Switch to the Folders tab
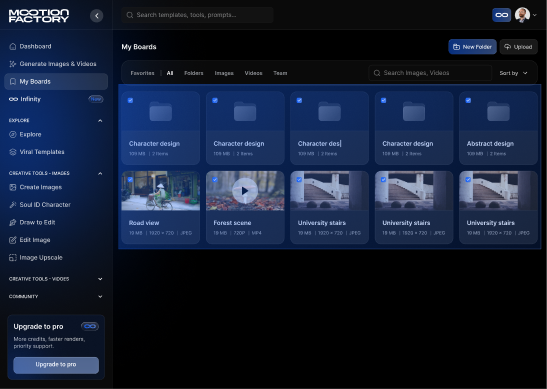The height and width of the screenshot is (389, 547). click(x=194, y=73)
